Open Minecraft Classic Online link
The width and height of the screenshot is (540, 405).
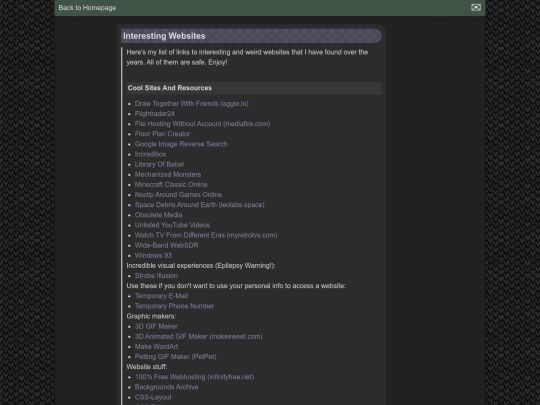point(171,185)
